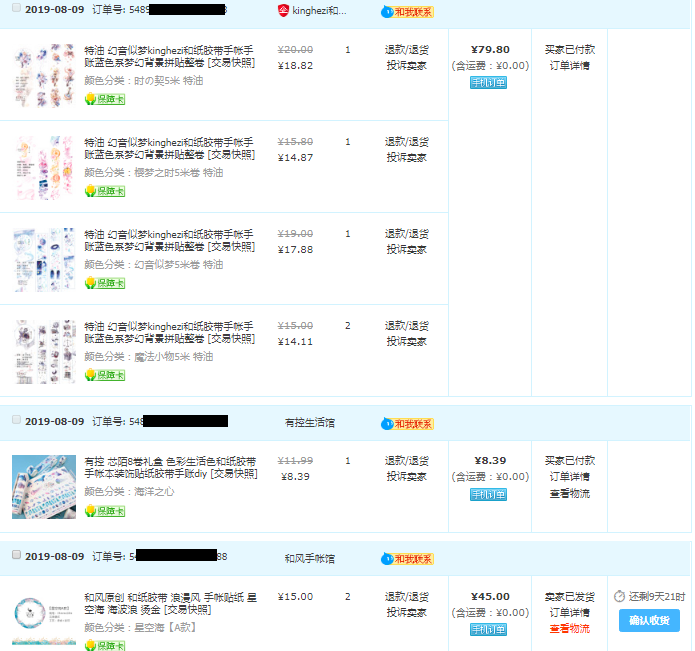Open red 查看物流 link for ¥45.00 order
Viewport: 695px width, 651px height.
tap(569, 628)
